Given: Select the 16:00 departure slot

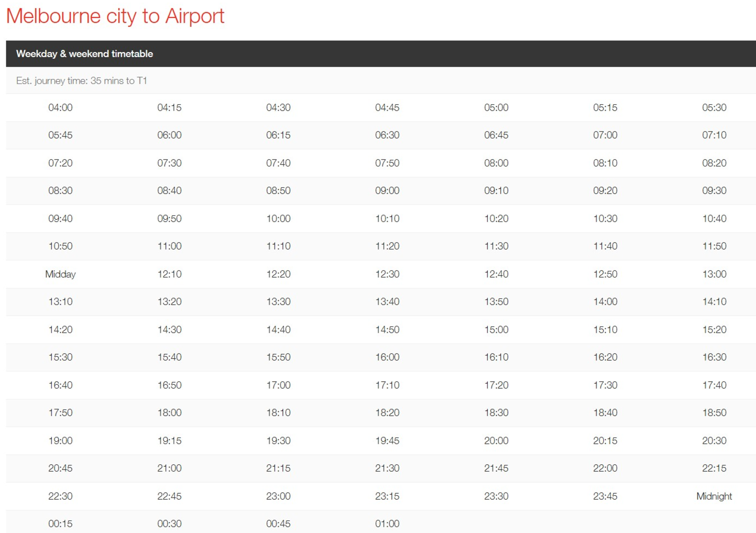Looking at the screenshot, I should point(387,357).
